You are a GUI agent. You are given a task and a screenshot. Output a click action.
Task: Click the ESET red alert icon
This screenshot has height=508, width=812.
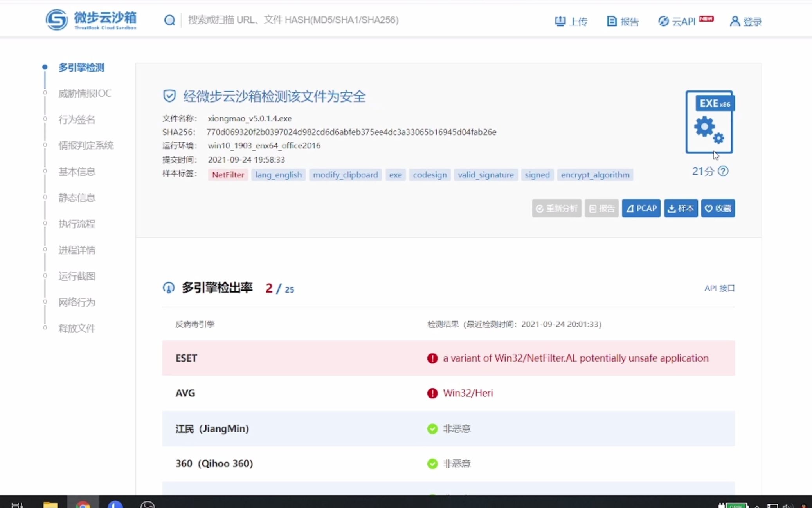432,358
